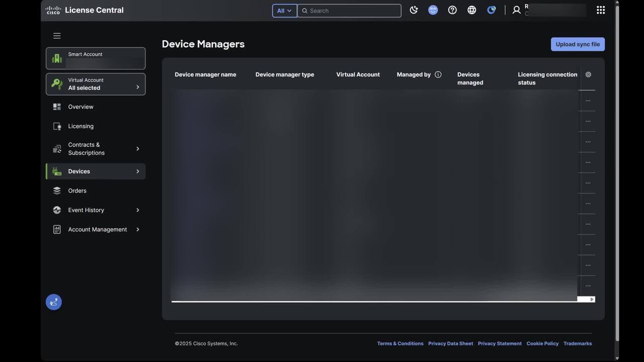The image size is (644, 362).
Task: Click the Upload sync file button
Action: tap(578, 44)
